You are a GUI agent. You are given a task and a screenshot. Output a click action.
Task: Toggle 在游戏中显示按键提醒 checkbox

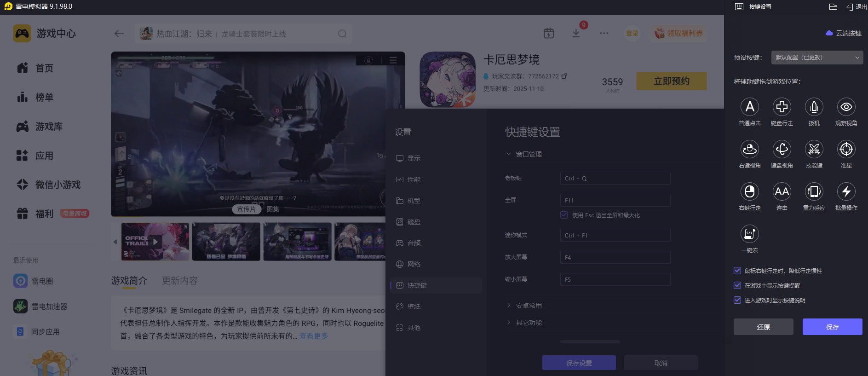coord(737,285)
